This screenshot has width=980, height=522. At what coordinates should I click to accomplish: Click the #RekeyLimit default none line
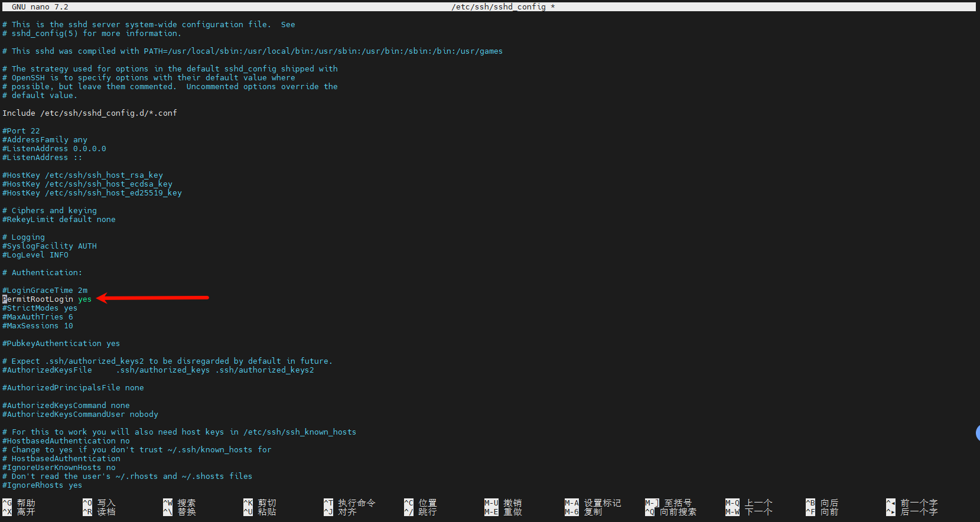59,220
